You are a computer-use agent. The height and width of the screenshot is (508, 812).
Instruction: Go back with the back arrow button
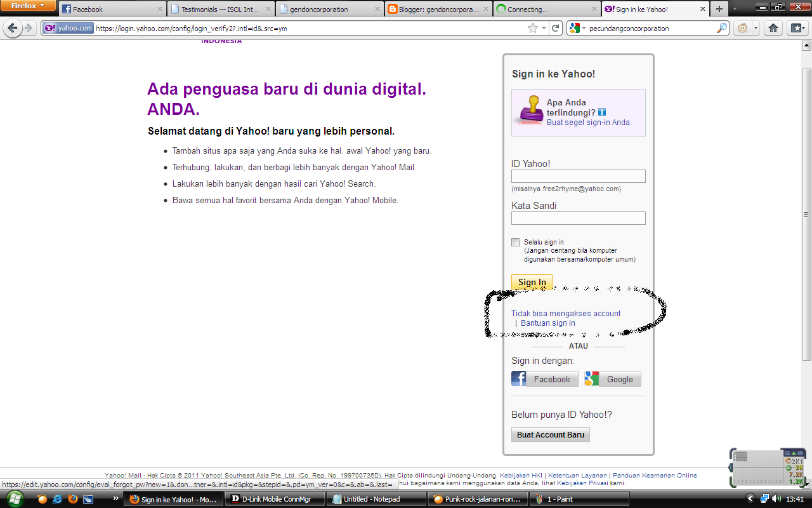[13, 28]
